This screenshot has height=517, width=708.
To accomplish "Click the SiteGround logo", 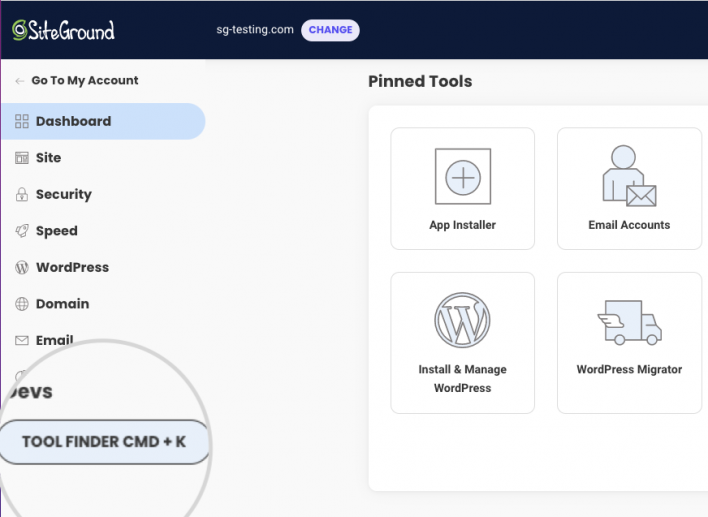I will pos(63,30).
